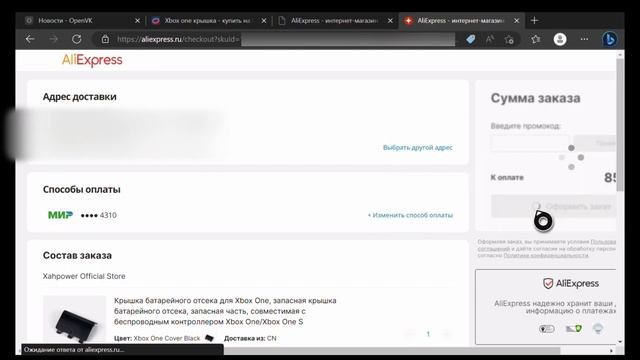Toggle the read aloud icon
The height and width of the screenshot is (360, 640).
pos(490,39)
